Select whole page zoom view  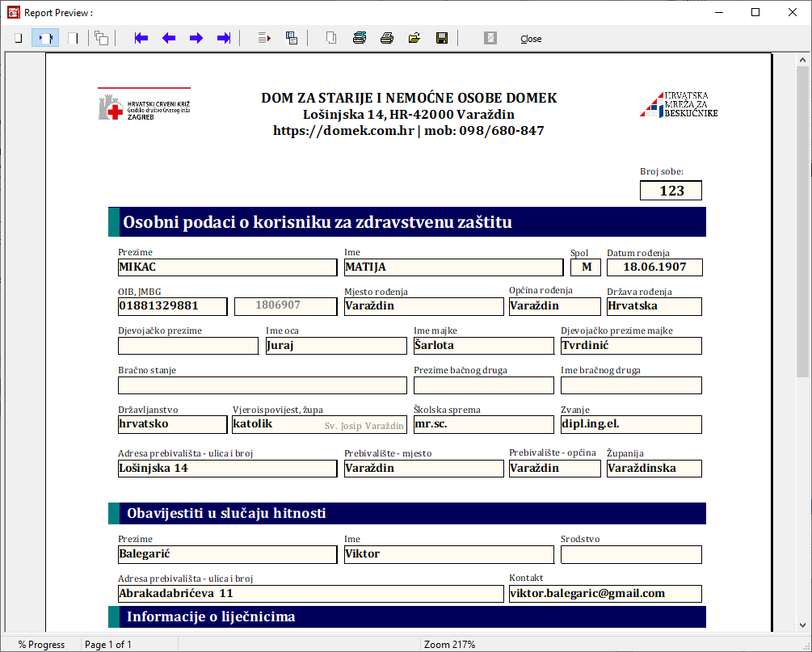point(18,38)
